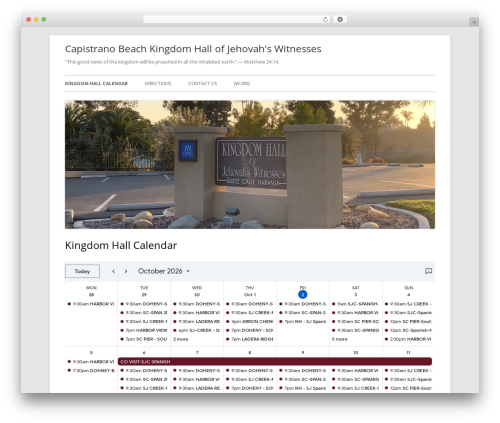Click the browser reload icon

(x=325, y=19)
